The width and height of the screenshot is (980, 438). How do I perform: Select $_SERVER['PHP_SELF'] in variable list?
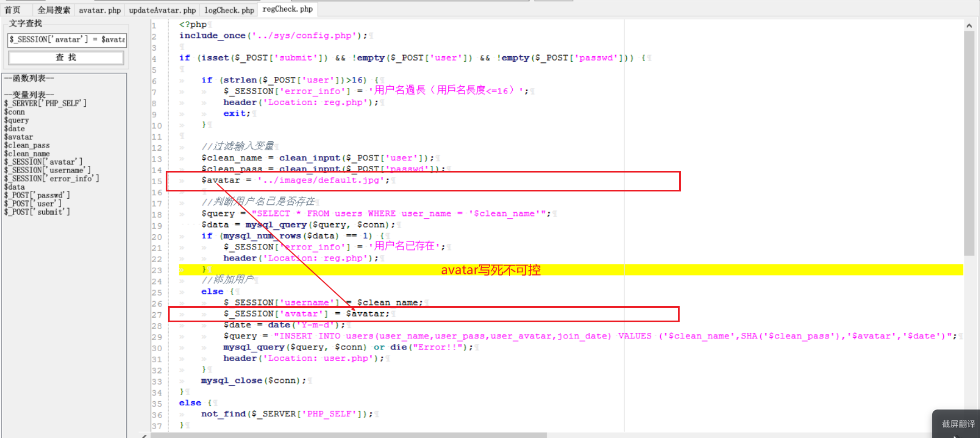(45, 104)
